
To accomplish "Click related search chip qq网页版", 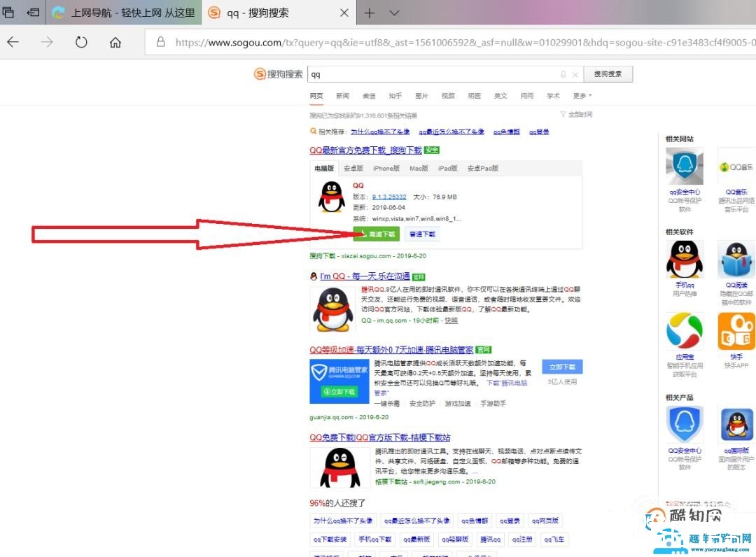I will click(x=545, y=521).
